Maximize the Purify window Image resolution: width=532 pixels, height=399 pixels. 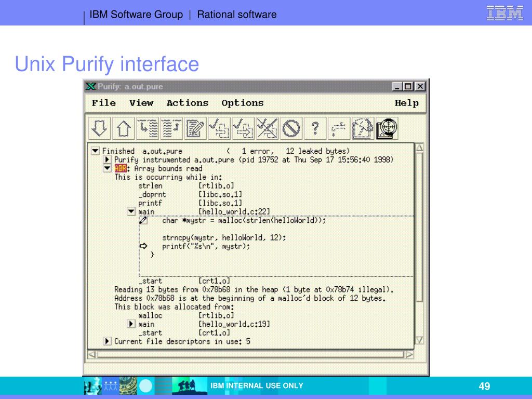coord(408,87)
